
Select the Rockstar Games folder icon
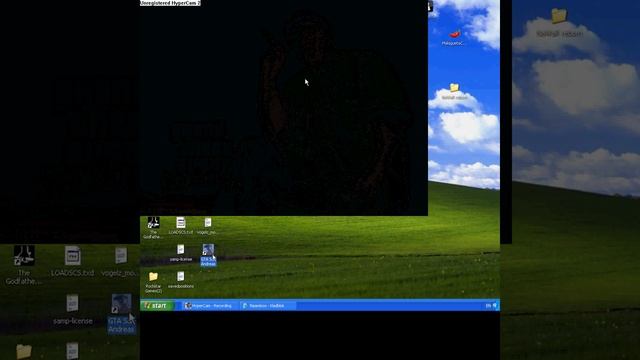pos(153,282)
